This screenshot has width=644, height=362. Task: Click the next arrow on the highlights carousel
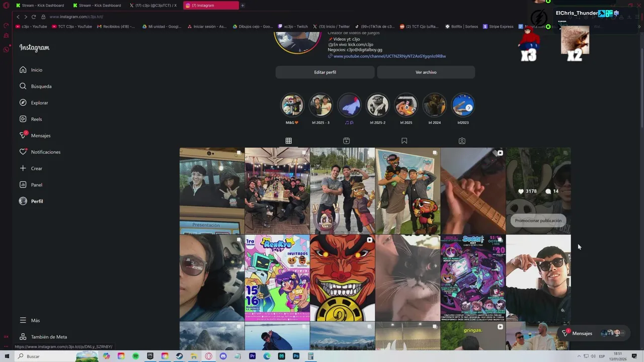[x=469, y=108]
